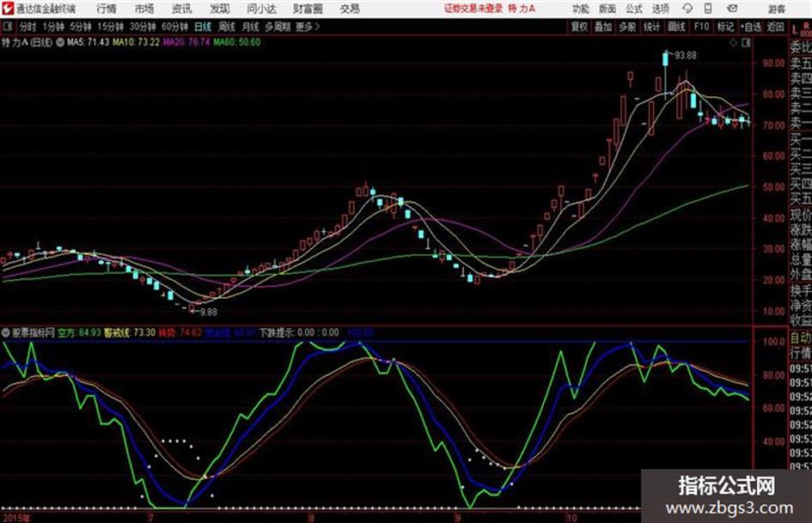
Task: Click the 现价 row in quote panel
Action: coord(801,214)
